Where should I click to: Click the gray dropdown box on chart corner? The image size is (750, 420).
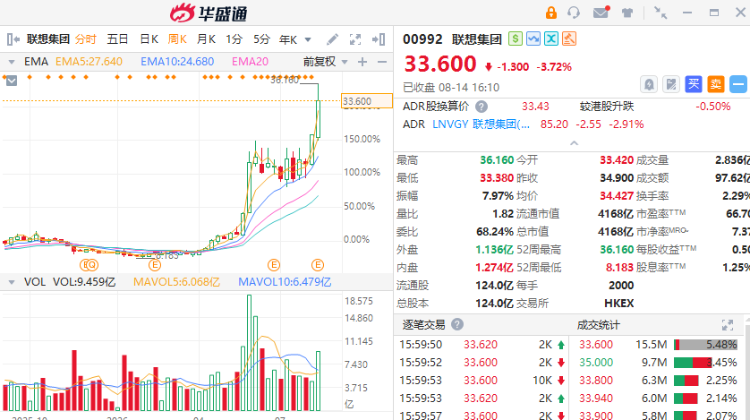(x=11, y=80)
